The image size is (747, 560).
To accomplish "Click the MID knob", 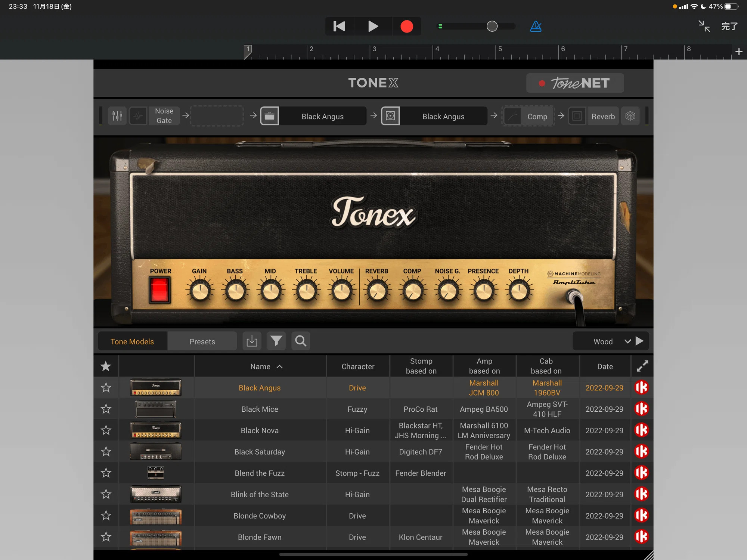I will tap(271, 291).
